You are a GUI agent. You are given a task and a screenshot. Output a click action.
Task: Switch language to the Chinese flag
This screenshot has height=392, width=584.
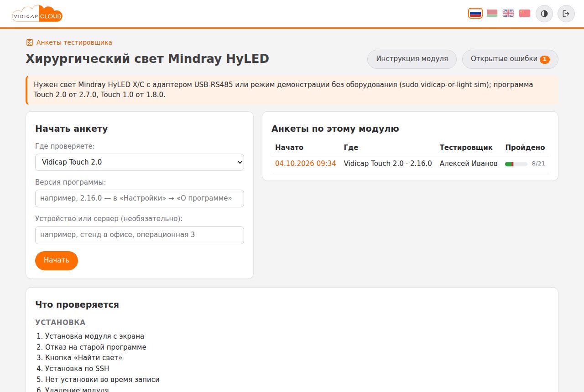(525, 13)
